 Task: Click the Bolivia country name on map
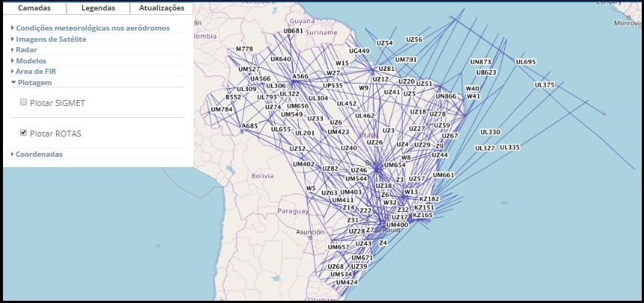[262, 176]
